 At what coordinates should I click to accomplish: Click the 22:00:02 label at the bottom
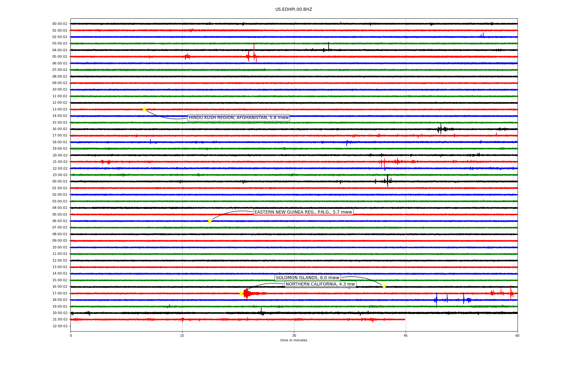pos(60,326)
